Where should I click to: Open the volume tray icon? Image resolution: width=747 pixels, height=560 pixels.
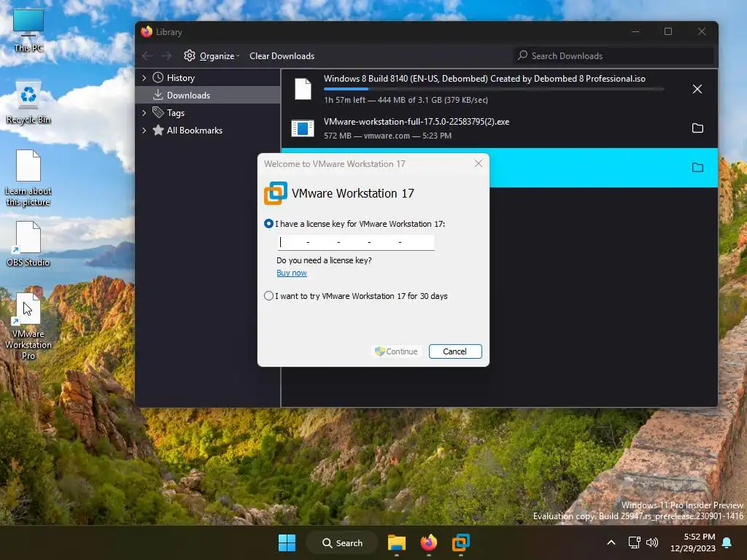coord(651,542)
